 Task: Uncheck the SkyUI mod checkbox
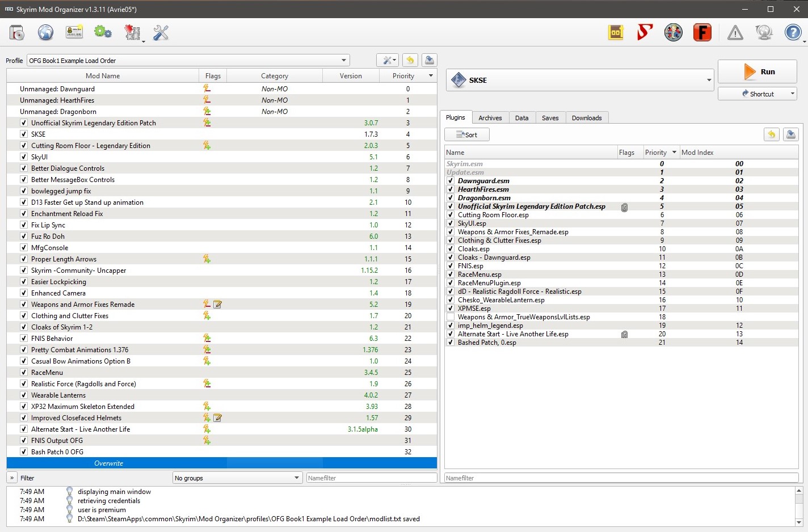pos(24,157)
